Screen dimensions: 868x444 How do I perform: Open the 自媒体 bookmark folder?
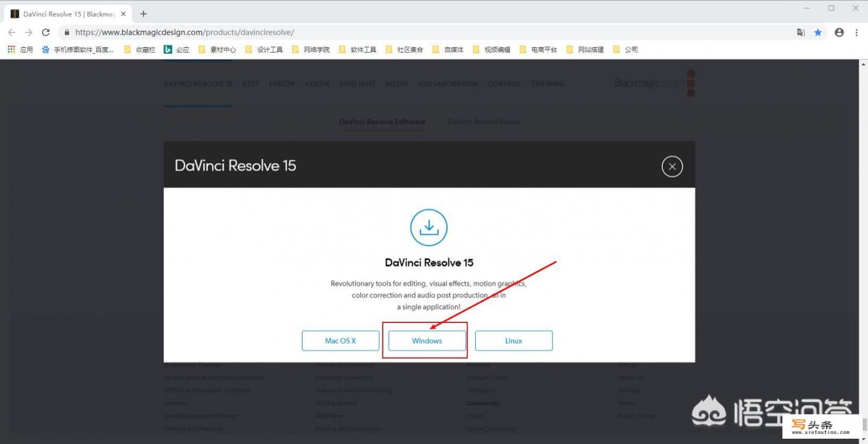(448, 50)
